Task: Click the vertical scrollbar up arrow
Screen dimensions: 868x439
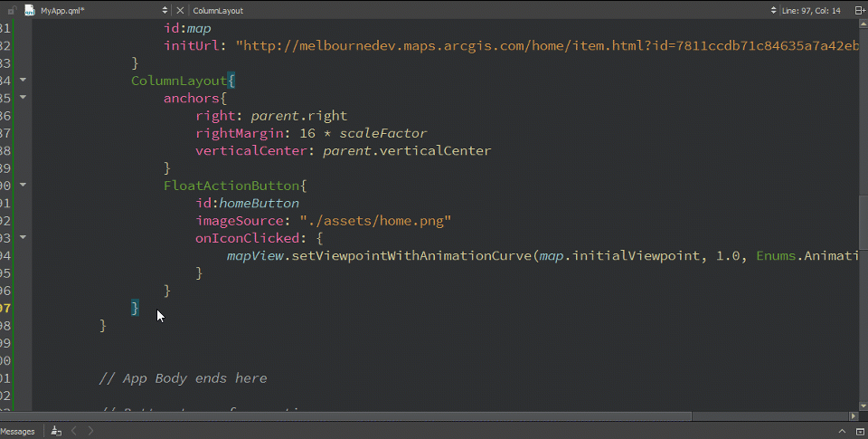Action: 863,24
